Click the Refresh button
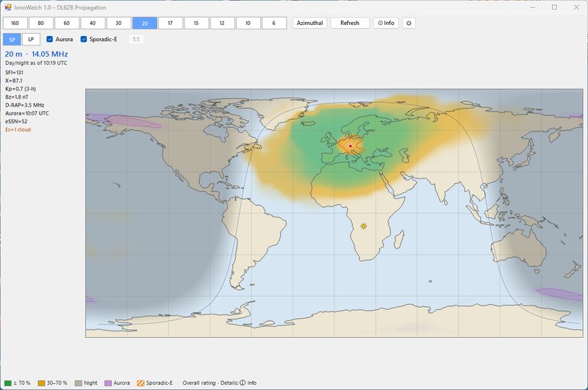This screenshot has width=588, height=390. click(350, 23)
